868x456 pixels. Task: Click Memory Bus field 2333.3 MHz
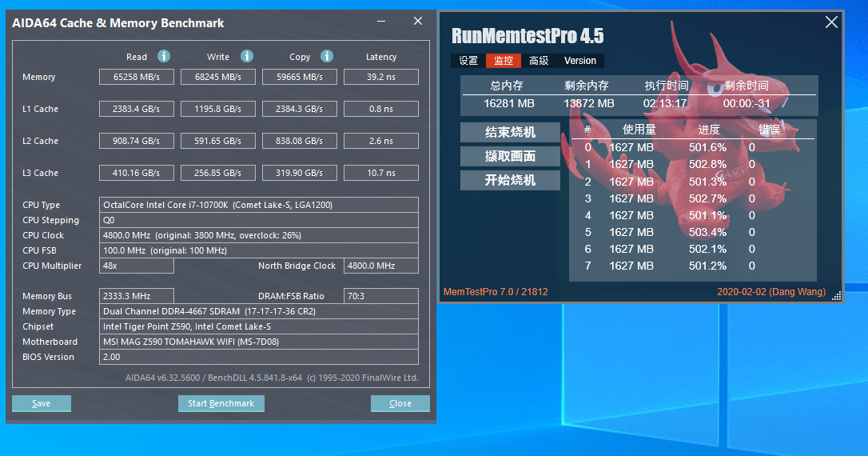(136, 296)
